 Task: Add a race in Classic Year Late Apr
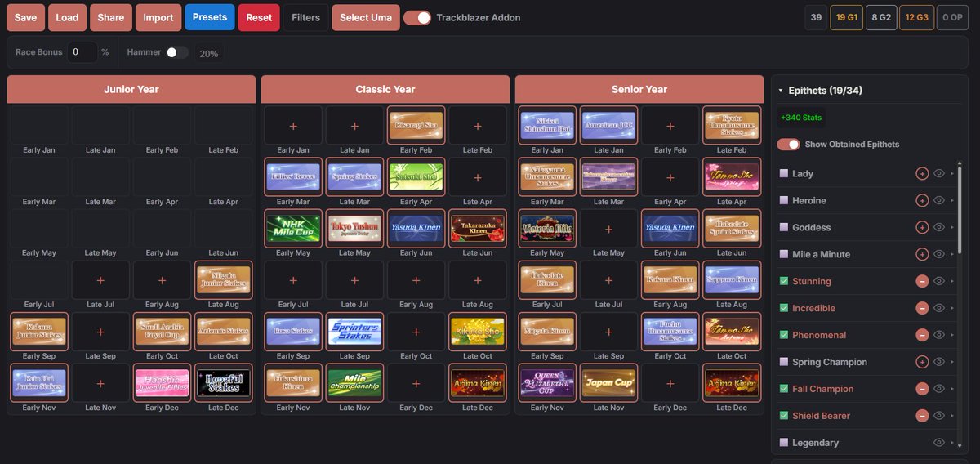click(478, 177)
